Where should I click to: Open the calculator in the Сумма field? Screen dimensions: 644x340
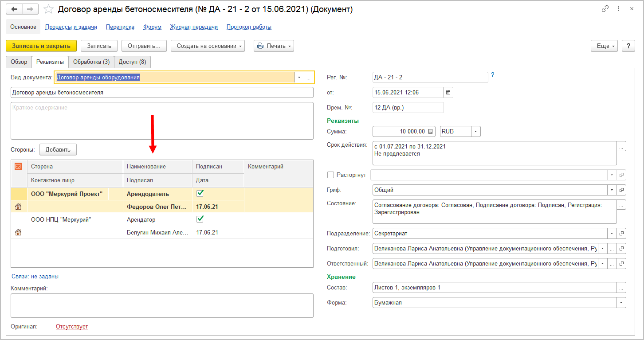(431, 132)
